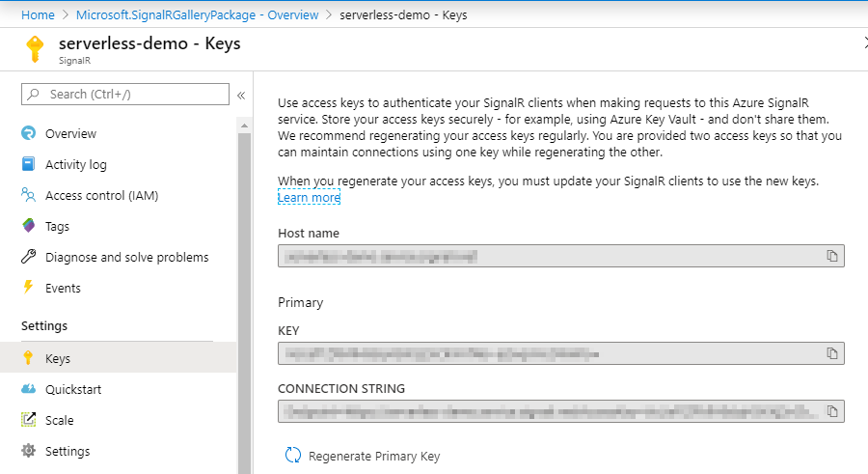868x474 pixels.
Task: Click the Overview SignalR icon
Action: (28, 133)
